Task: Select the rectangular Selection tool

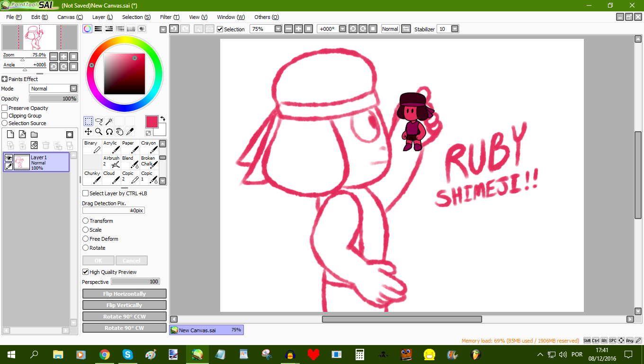Action: tap(89, 121)
